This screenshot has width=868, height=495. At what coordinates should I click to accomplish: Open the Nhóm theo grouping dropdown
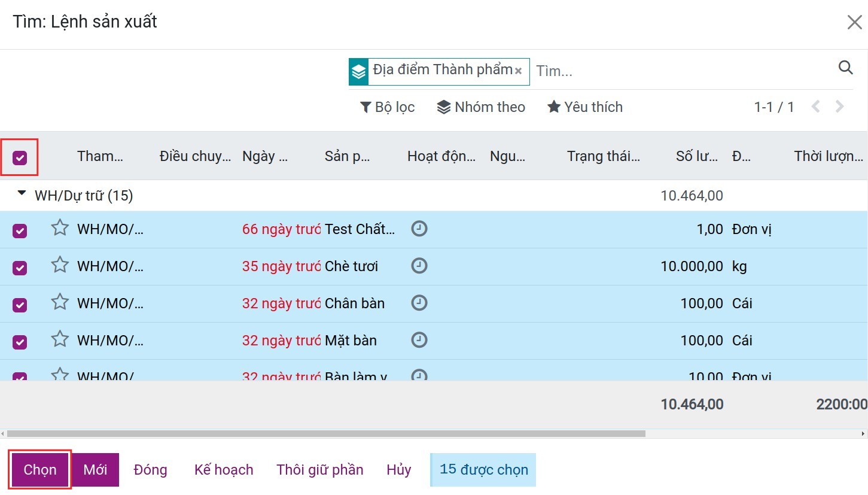(x=481, y=107)
